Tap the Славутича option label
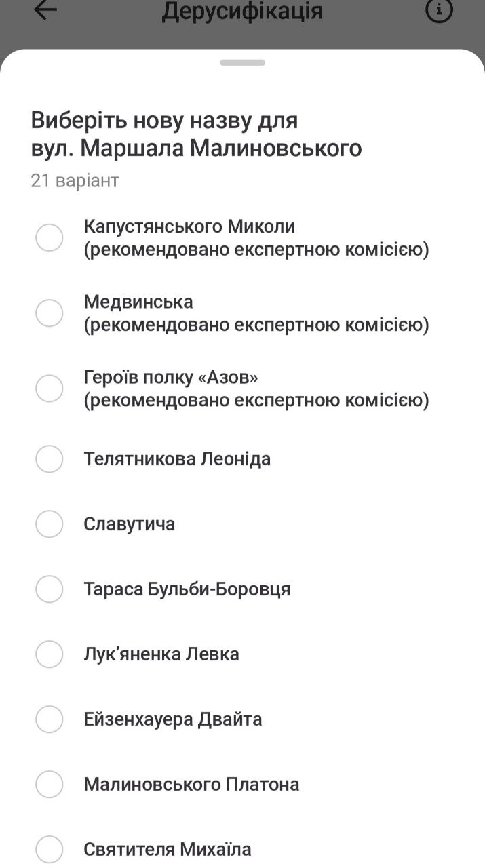The width and height of the screenshot is (485, 868). [x=130, y=524]
